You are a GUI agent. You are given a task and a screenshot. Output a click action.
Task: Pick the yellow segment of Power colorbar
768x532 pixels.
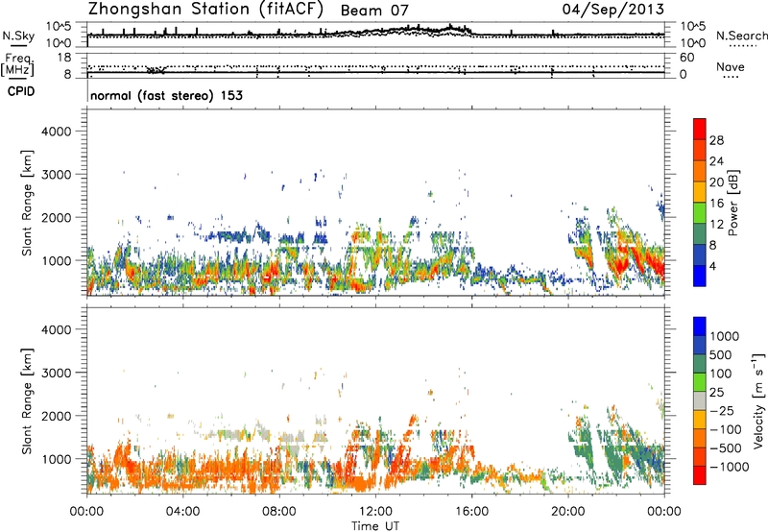tap(700, 191)
